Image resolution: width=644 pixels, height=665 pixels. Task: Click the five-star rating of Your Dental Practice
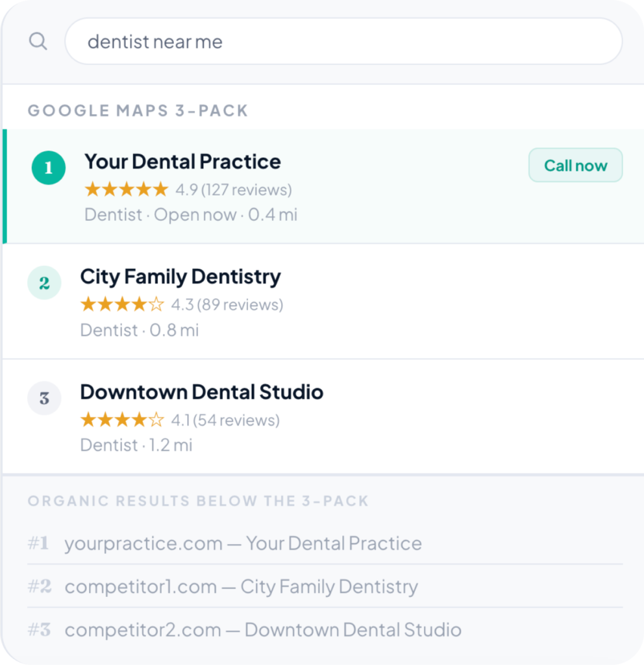click(127, 190)
